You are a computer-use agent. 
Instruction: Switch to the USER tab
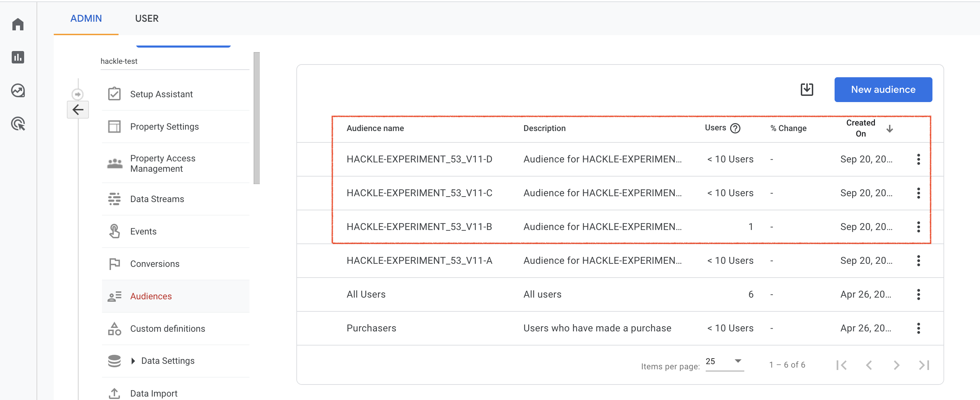point(146,18)
